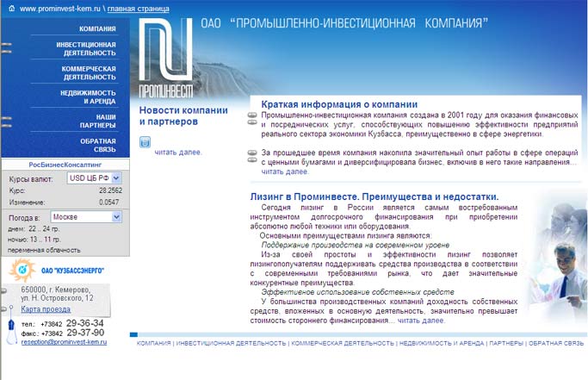This screenshot has height=380, width=588.
Task: Click the phone number 29-36-34
Action: click(x=84, y=323)
